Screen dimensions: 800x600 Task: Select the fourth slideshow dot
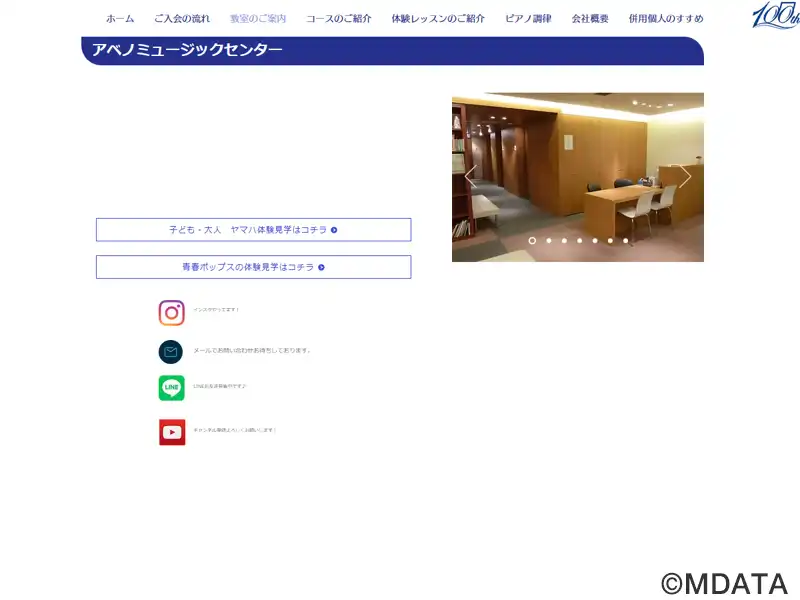click(580, 240)
